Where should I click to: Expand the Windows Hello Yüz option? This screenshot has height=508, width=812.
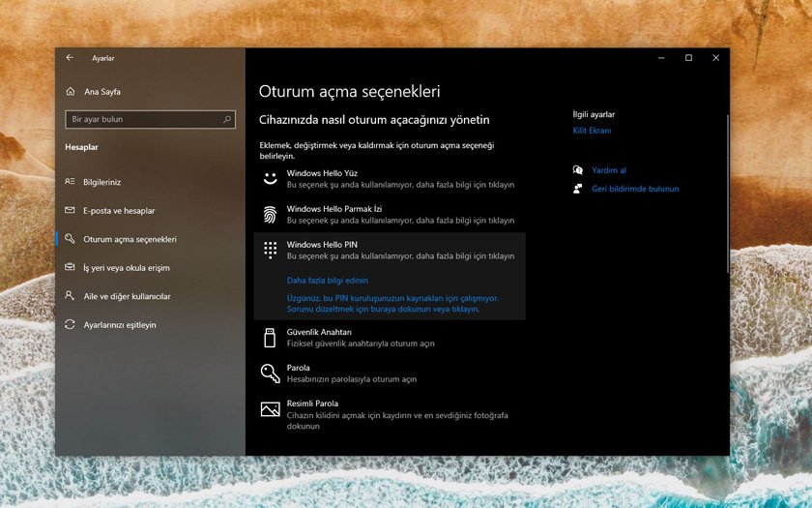[x=389, y=178]
